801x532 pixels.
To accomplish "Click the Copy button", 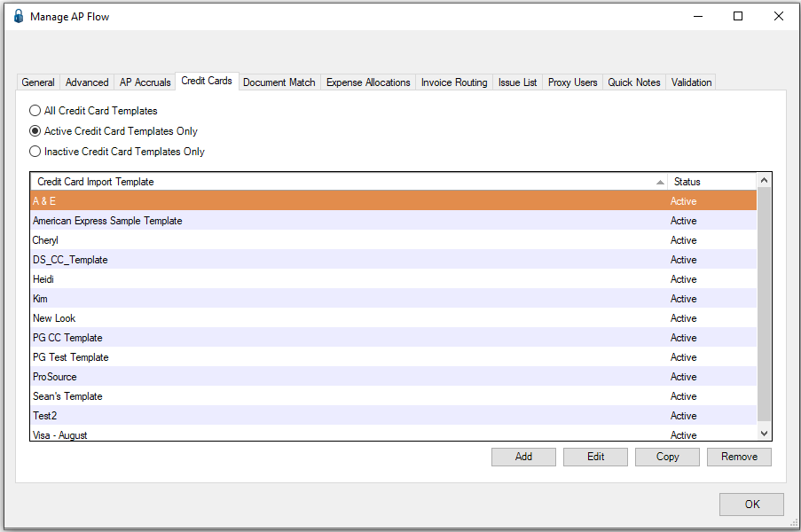I will [667, 457].
